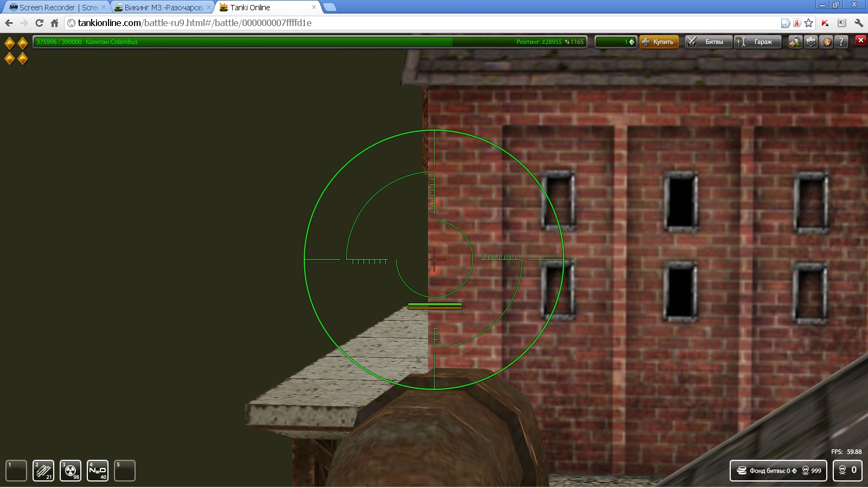Click the FPS 59.88 readout

846,452
